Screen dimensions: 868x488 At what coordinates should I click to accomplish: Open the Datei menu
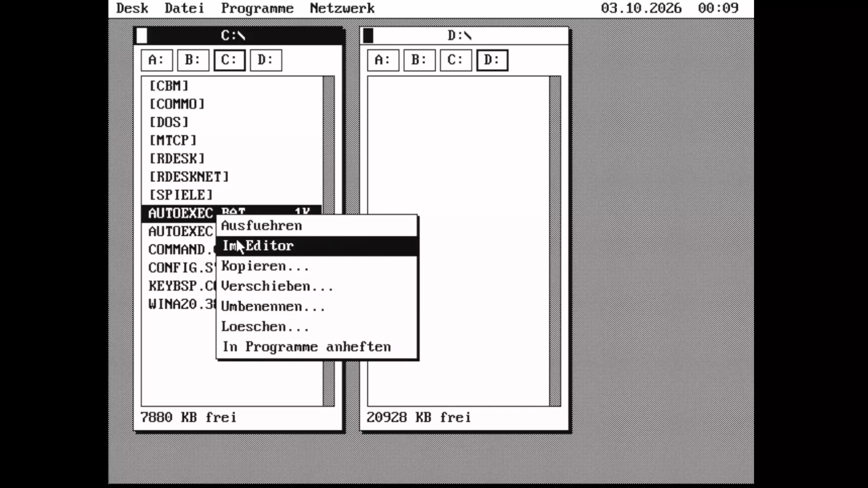tap(184, 8)
